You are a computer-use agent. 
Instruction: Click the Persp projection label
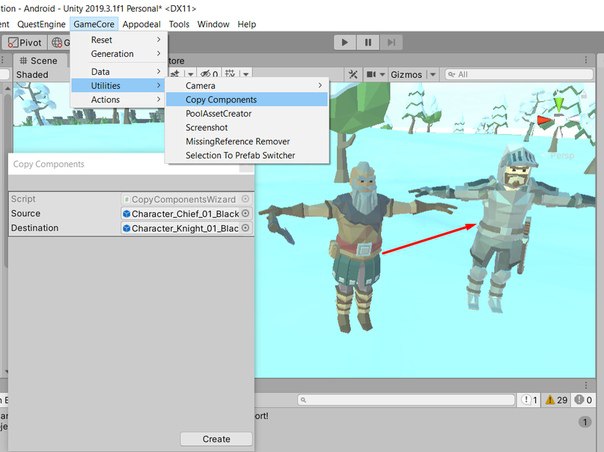pyautogui.click(x=562, y=156)
